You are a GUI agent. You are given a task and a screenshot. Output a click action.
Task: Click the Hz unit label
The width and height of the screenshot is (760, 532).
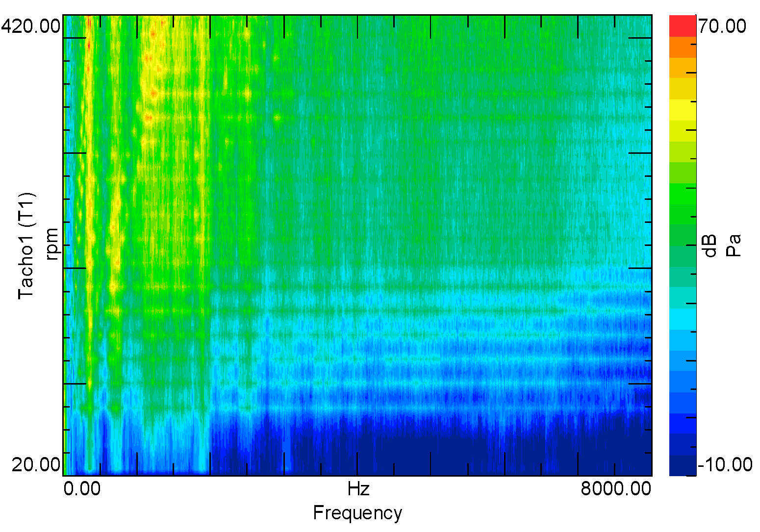(358, 489)
